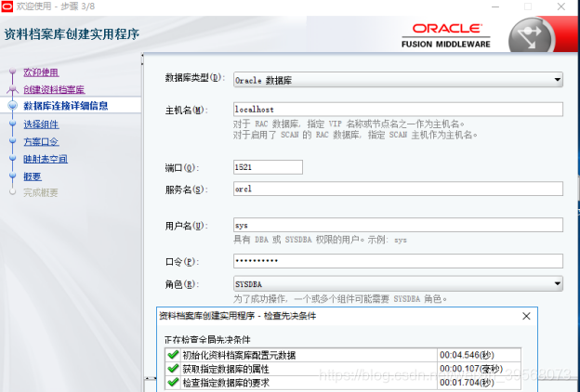Click the Oracle icon in title bar
The height and width of the screenshot is (392, 580).
[x=7, y=7]
